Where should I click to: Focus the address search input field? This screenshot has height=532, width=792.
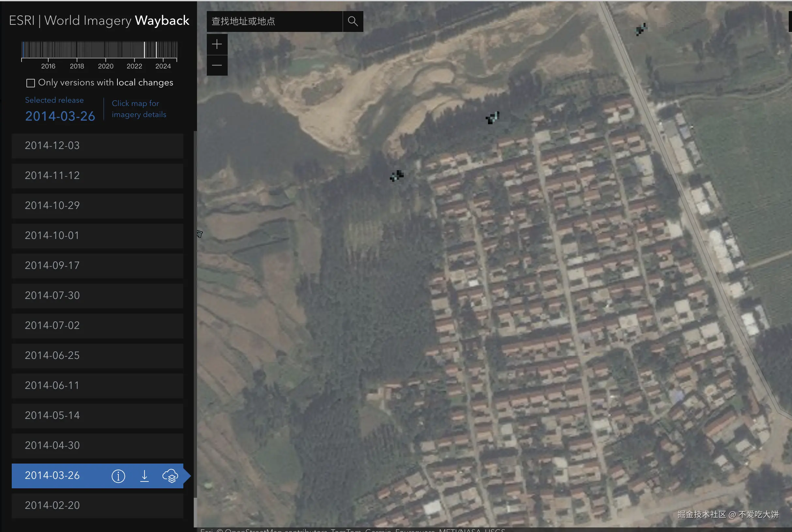pyautogui.click(x=274, y=22)
